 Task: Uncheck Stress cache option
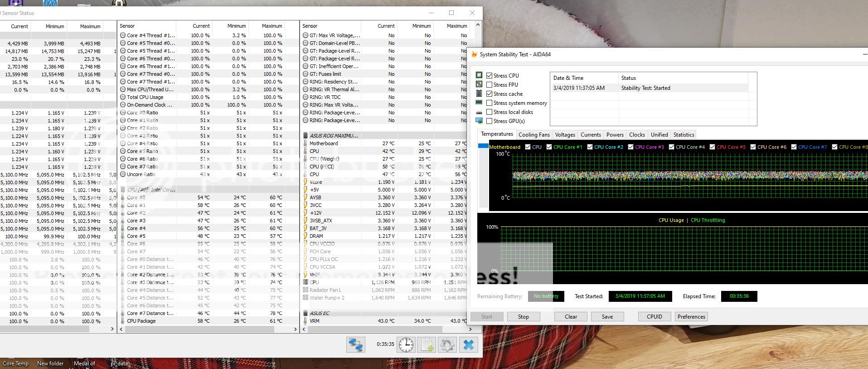tap(489, 93)
